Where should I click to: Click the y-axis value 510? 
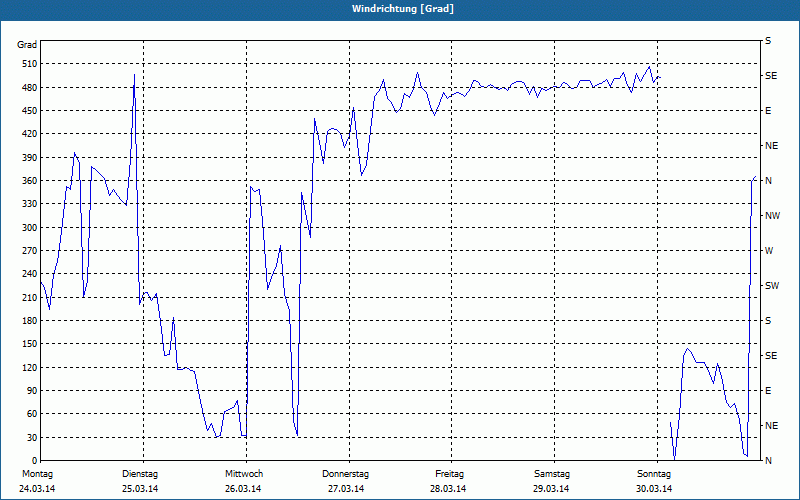pyautogui.click(x=30, y=64)
